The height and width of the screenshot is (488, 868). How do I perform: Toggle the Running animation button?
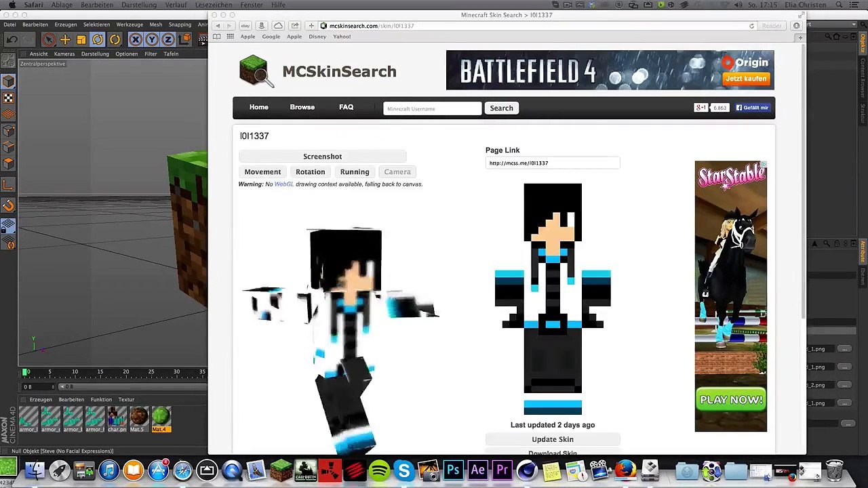click(x=355, y=172)
